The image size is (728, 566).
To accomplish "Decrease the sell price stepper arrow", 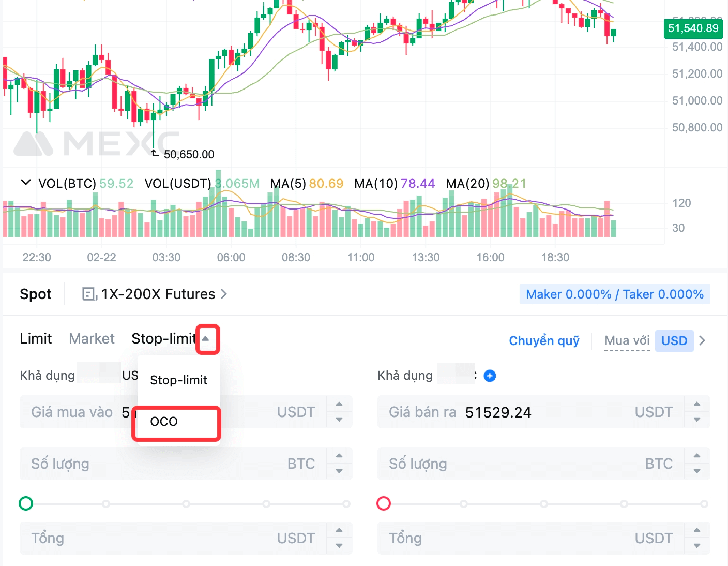I will (697, 420).
